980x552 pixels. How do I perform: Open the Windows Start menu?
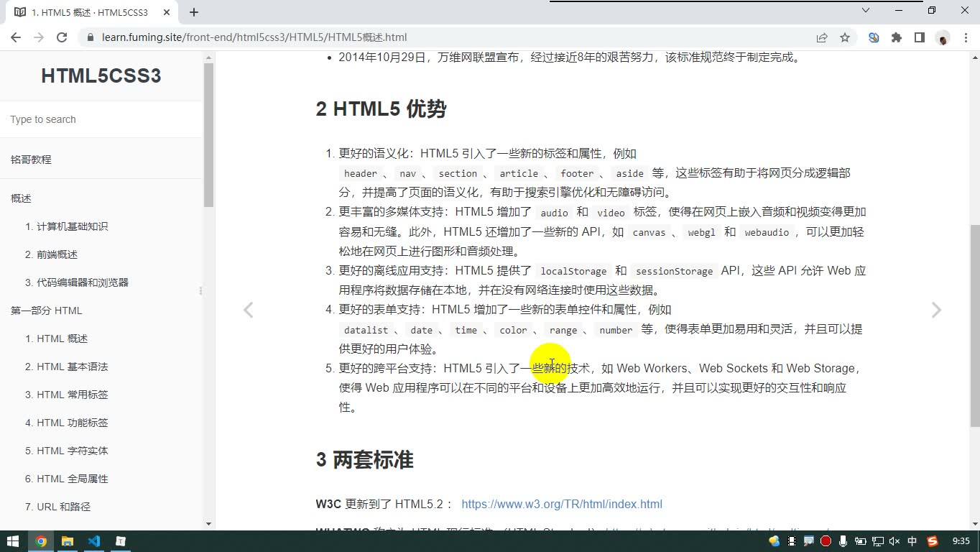pyautogui.click(x=13, y=541)
